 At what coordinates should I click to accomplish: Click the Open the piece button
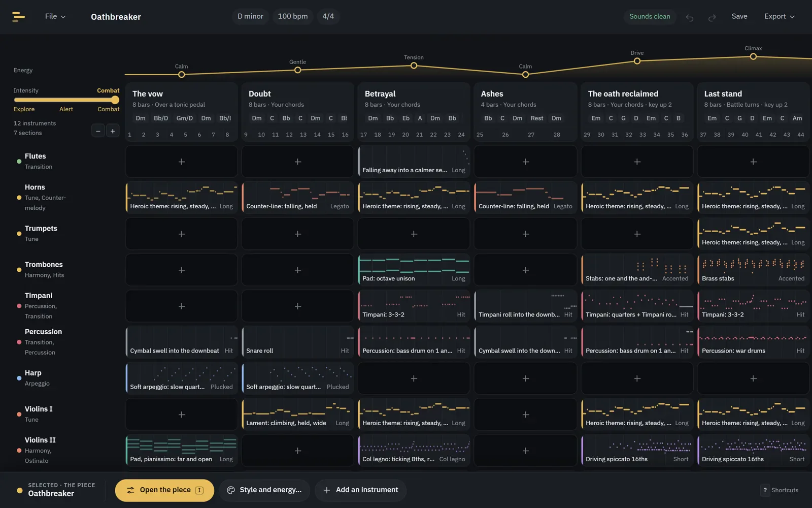[164, 490]
